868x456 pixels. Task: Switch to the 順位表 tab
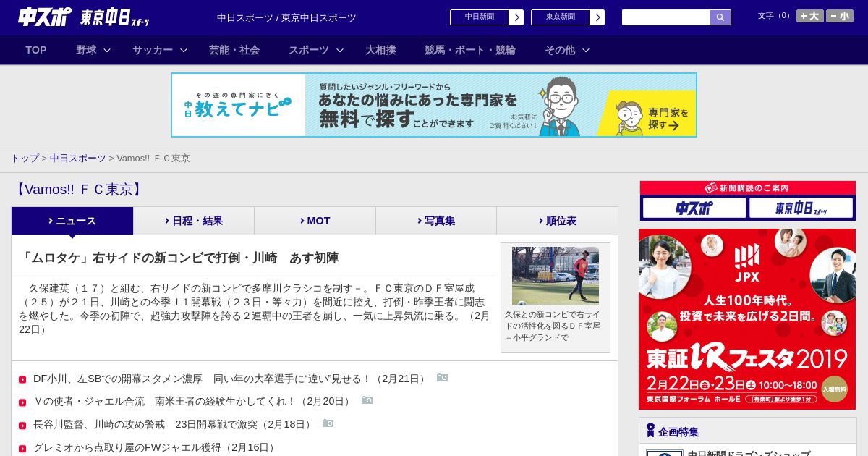[558, 221]
